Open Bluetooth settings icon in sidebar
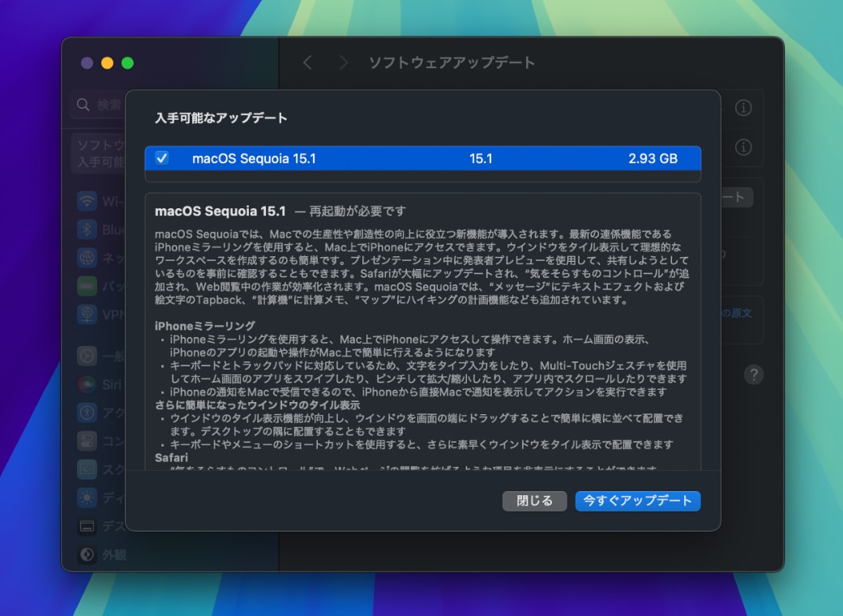Viewport: 843px width, 616px height. 87,230
